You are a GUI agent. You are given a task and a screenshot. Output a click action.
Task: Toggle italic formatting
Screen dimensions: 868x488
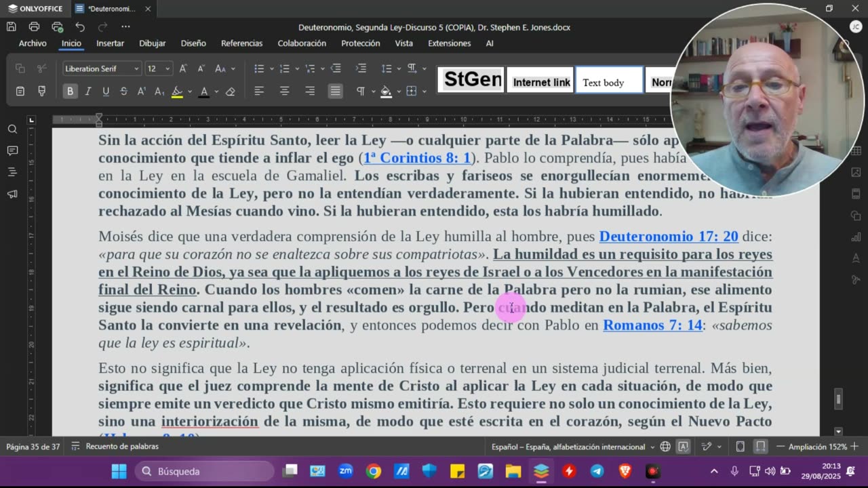point(87,91)
